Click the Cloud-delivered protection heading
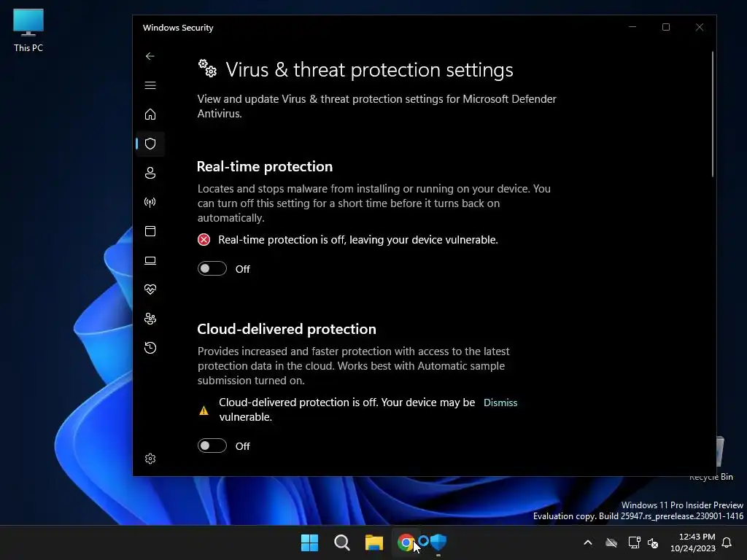This screenshot has height=560, width=747. pos(287,329)
